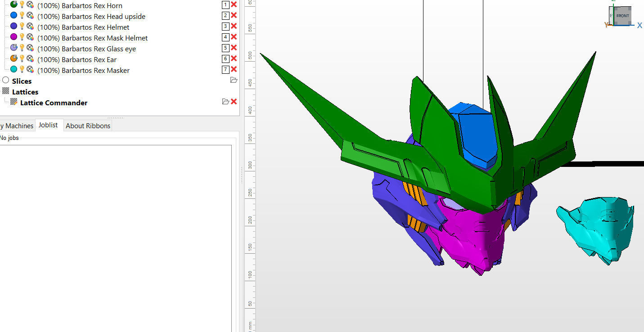Open texture and color icon for Mask Helmet
The height and width of the screenshot is (332, 644).
click(x=30, y=37)
